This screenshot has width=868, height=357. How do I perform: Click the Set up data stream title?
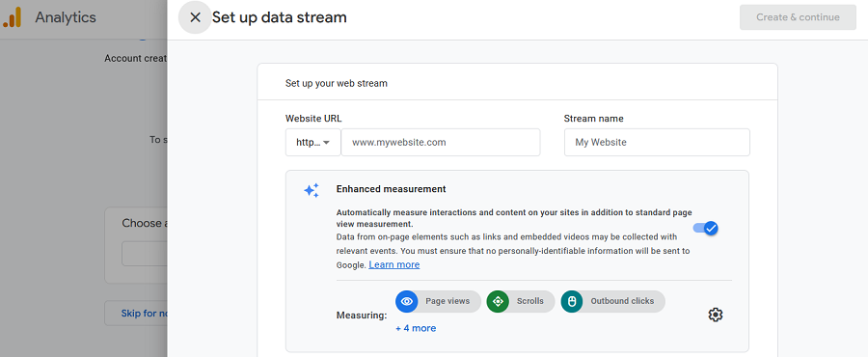[x=280, y=17]
